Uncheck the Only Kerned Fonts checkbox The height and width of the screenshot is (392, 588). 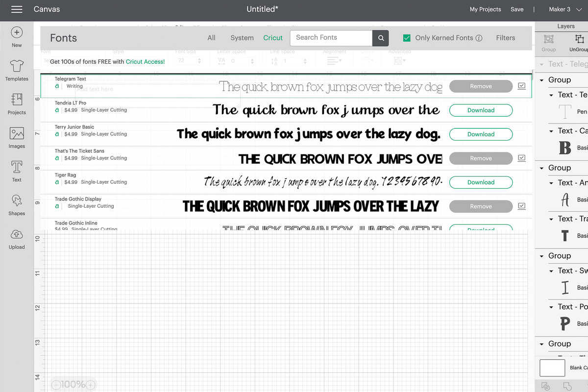tap(407, 38)
